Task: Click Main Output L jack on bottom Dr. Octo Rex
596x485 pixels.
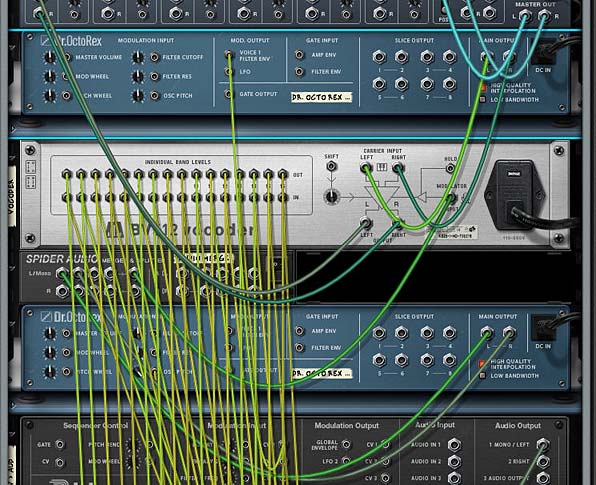Action: [x=487, y=333]
